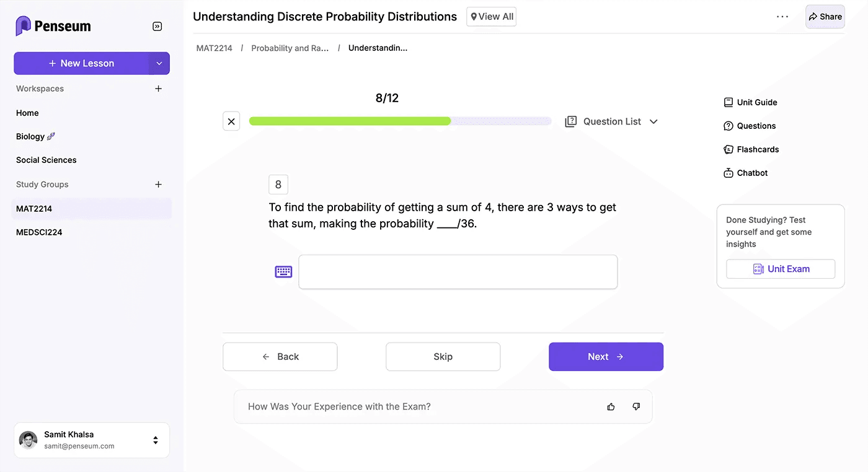The image size is (868, 472).
Task: Select the Flashcards icon
Action: click(x=727, y=149)
